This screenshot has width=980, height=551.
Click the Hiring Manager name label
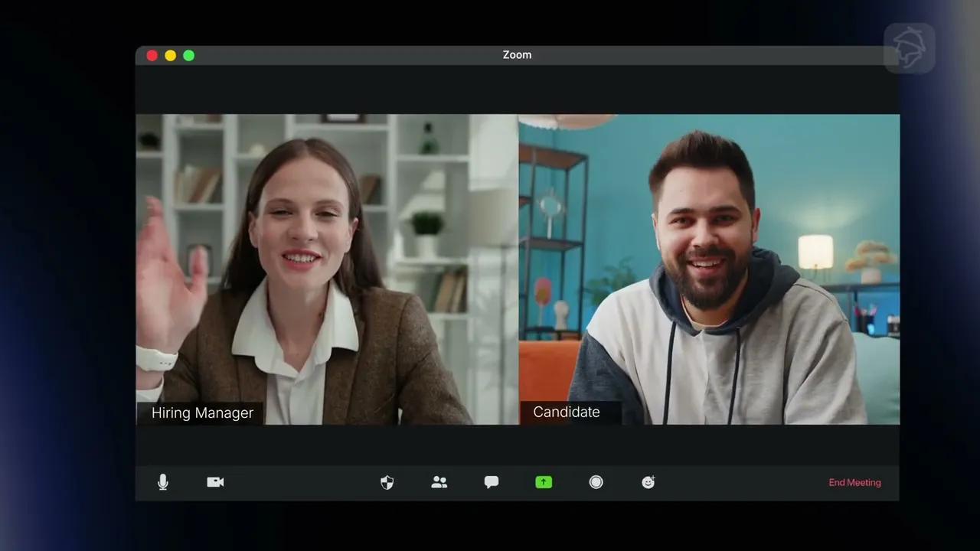point(202,413)
